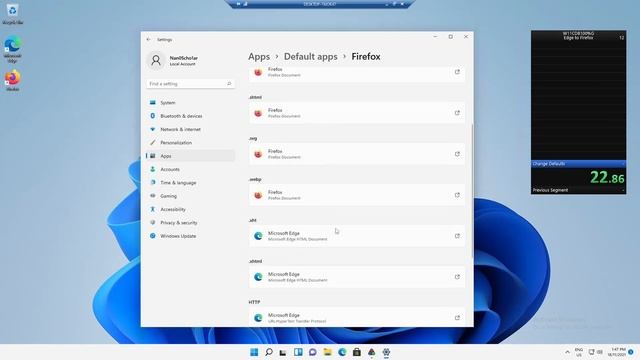Open Network & internet settings
The height and width of the screenshot is (360, 640).
click(190, 129)
